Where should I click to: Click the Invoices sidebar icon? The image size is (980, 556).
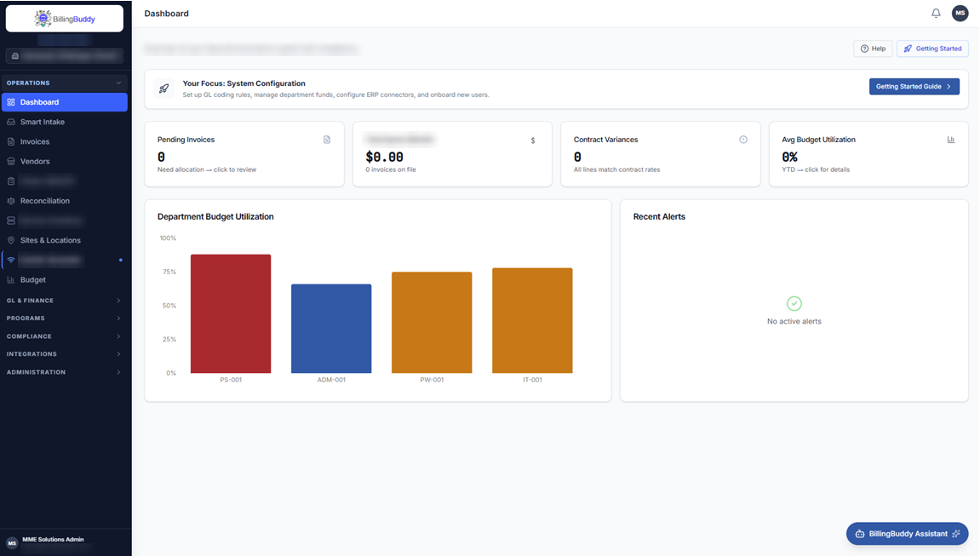(10, 142)
